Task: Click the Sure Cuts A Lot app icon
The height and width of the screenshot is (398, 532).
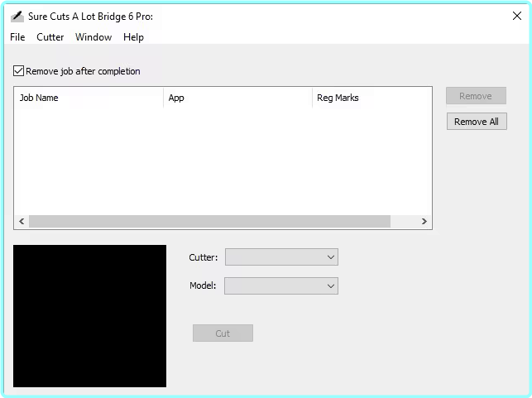Action: [17, 17]
